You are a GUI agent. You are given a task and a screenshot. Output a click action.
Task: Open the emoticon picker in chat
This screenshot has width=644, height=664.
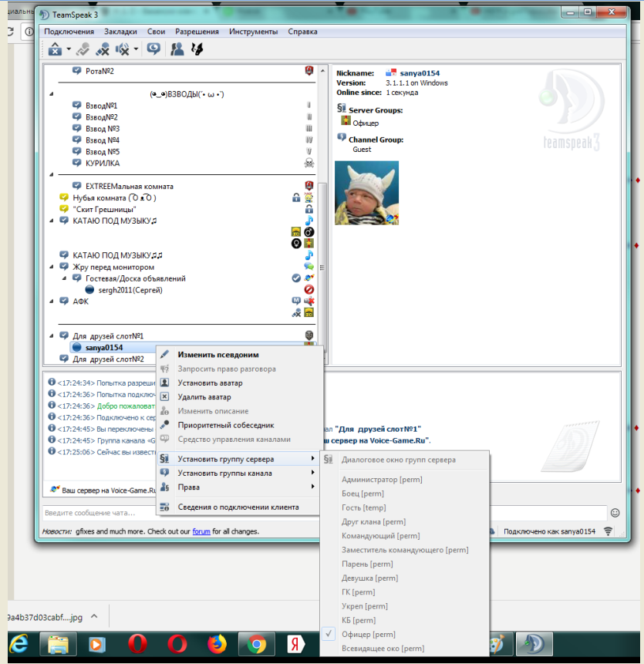click(615, 513)
